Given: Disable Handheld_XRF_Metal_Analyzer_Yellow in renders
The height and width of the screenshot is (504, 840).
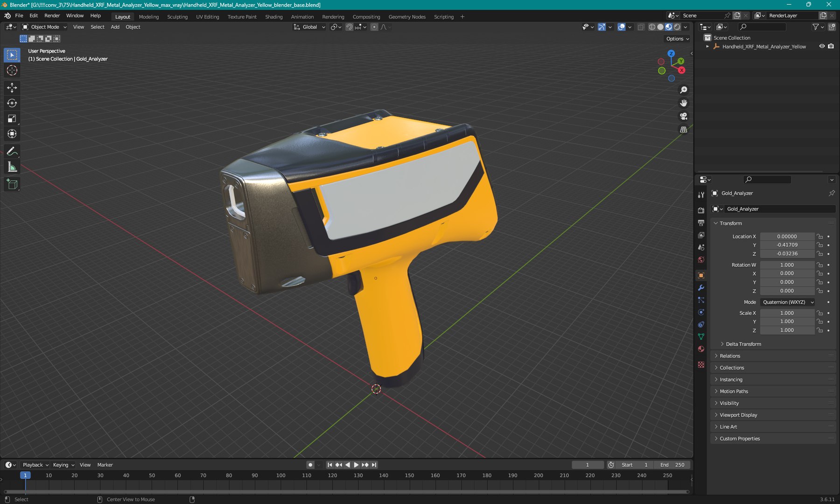Looking at the screenshot, I should tap(831, 46).
